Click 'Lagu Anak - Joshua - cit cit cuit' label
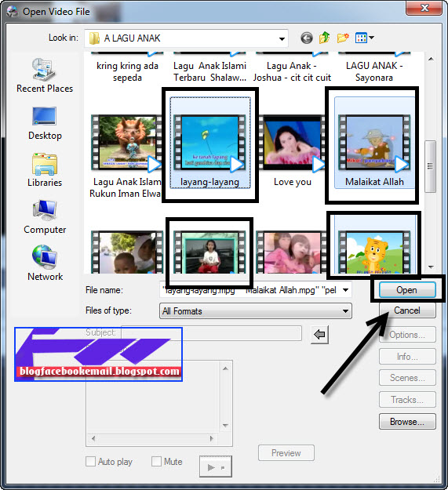Image resolution: width=448 pixels, height=490 pixels. [x=292, y=71]
